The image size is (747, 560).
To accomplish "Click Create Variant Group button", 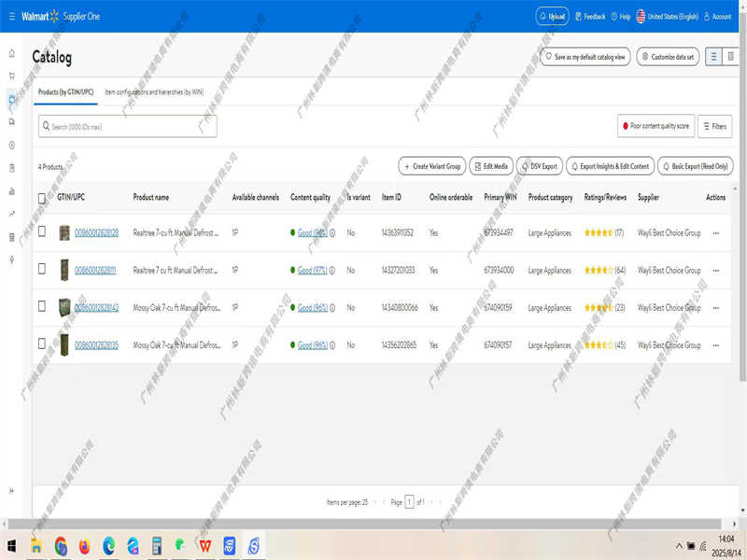I will point(432,166).
